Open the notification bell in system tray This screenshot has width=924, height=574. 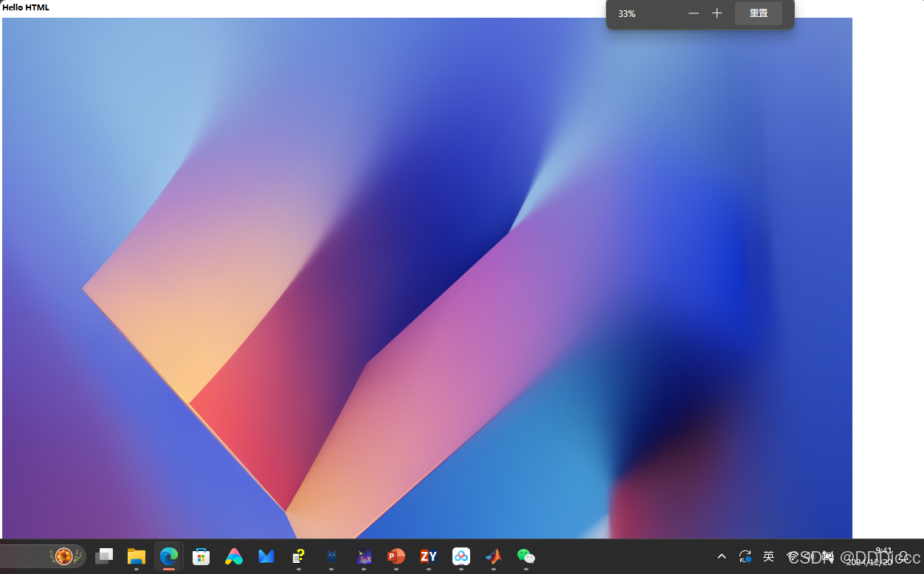(x=903, y=556)
